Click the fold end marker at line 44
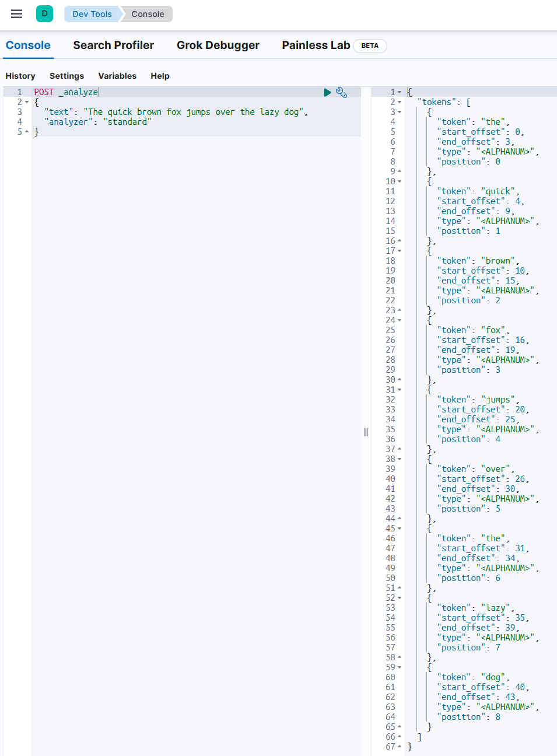 [x=400, y=519]
